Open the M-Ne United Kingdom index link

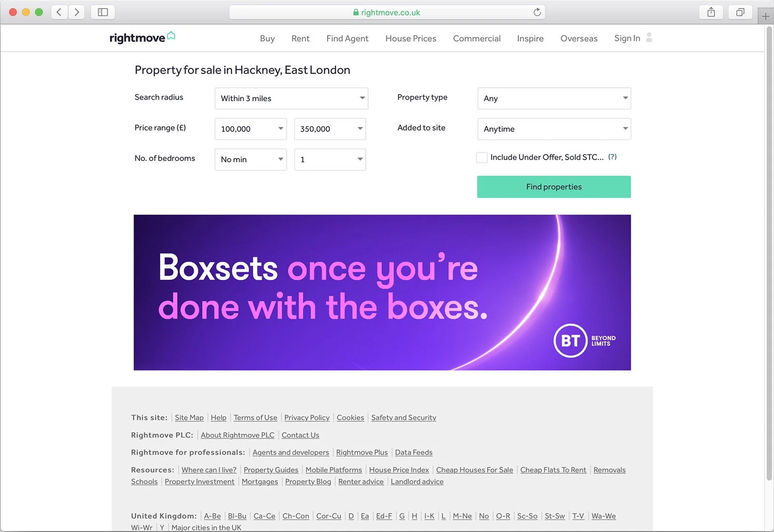pyautogui.click(x=462, y=516)
